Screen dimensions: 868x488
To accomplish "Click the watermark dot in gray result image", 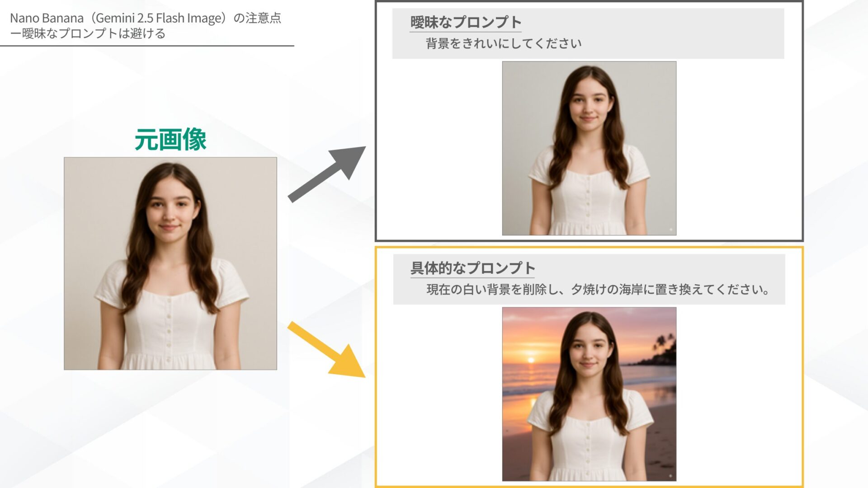I will click(x=670, y=230).
